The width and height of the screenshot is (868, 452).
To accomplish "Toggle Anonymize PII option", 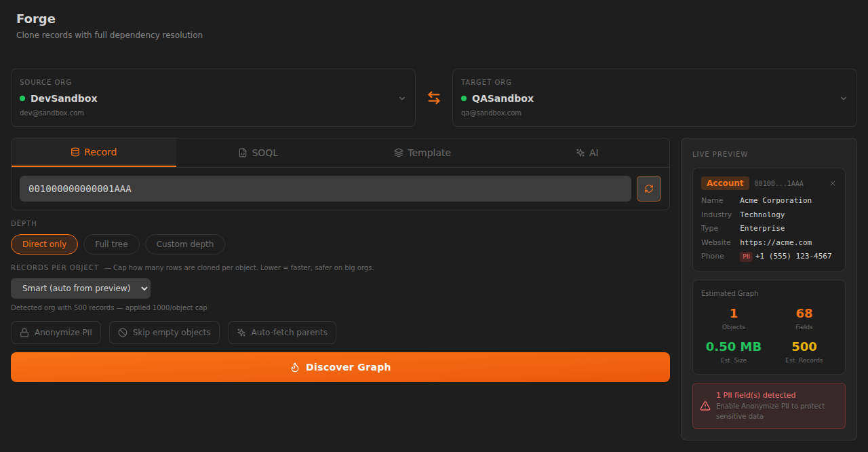I will point(56,333).
